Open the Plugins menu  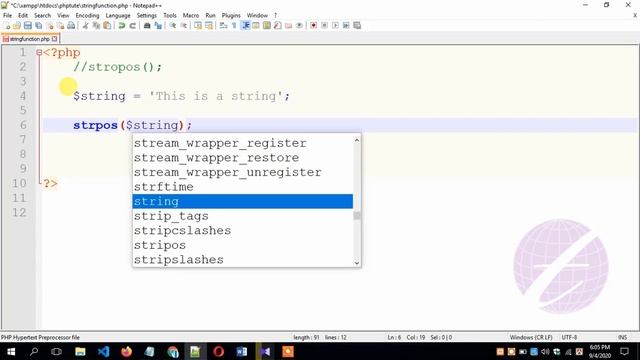coord(231,16)
